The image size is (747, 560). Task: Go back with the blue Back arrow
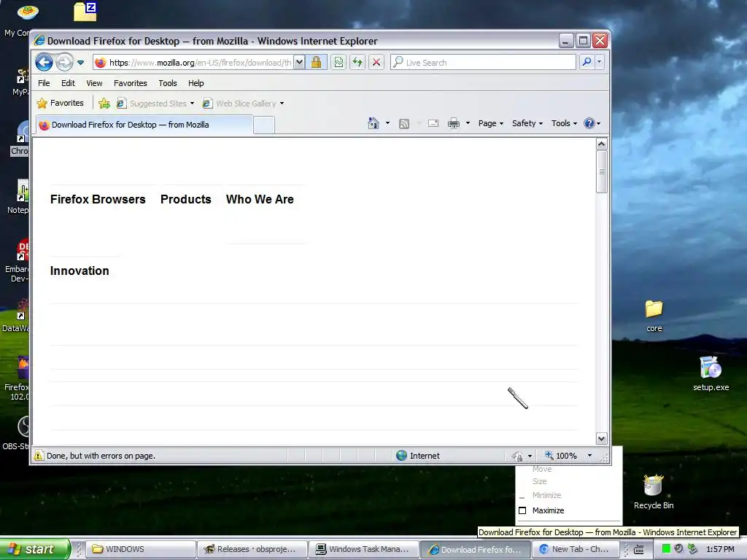point(44,62)
